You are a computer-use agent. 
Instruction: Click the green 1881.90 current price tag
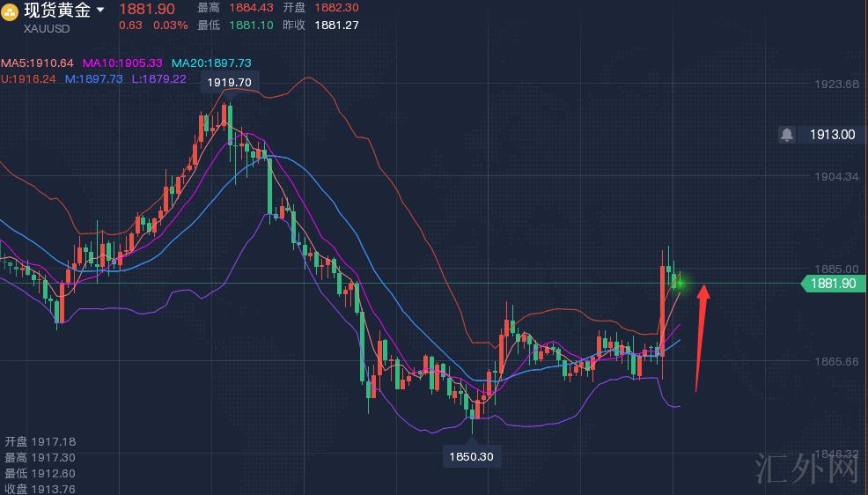[830, 283]
